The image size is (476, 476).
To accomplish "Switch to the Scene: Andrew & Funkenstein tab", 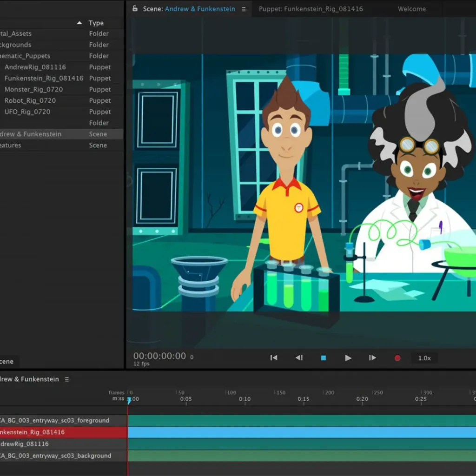I will 189,9.
